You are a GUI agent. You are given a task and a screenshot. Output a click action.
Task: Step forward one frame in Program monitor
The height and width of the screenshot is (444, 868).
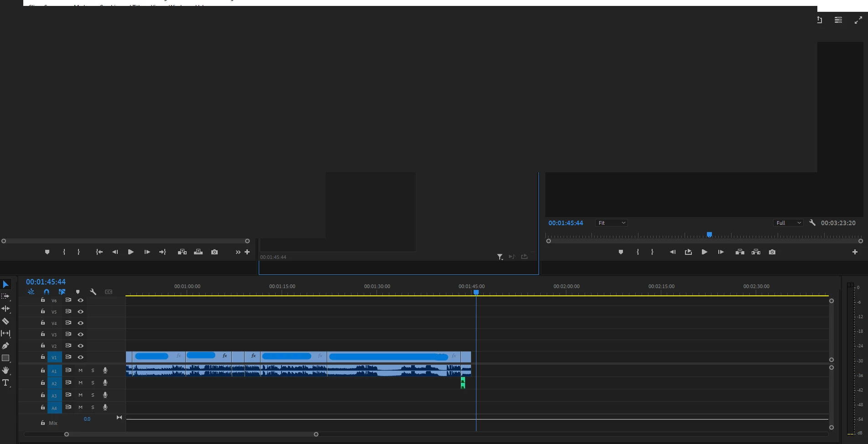(x=721, y=252)
